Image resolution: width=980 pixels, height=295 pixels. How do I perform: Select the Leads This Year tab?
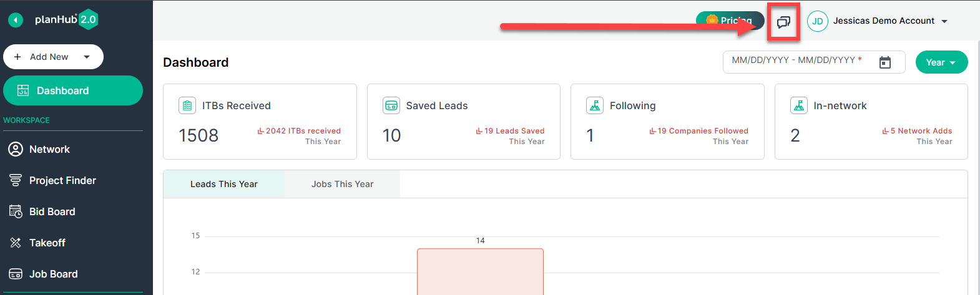(x=224, y=184)
